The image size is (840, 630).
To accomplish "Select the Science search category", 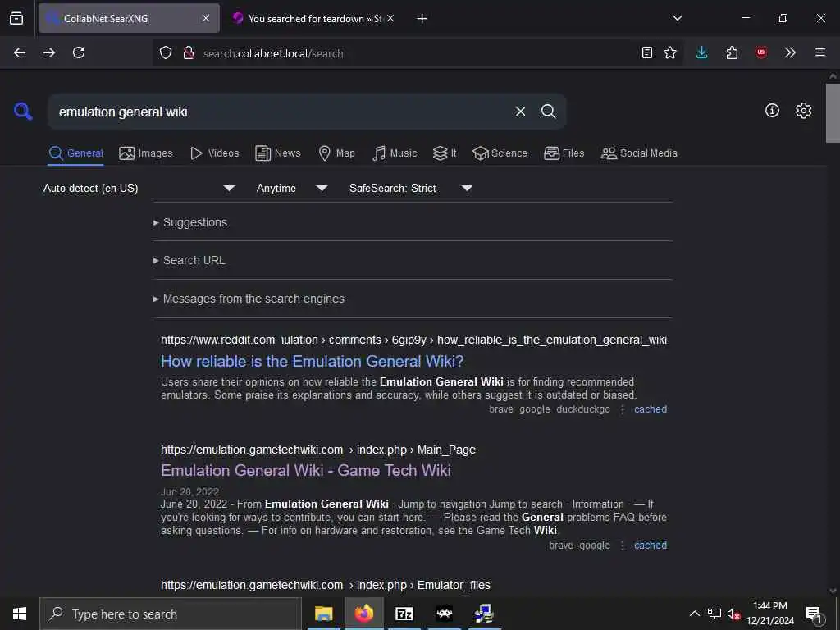I will point(500,153).
